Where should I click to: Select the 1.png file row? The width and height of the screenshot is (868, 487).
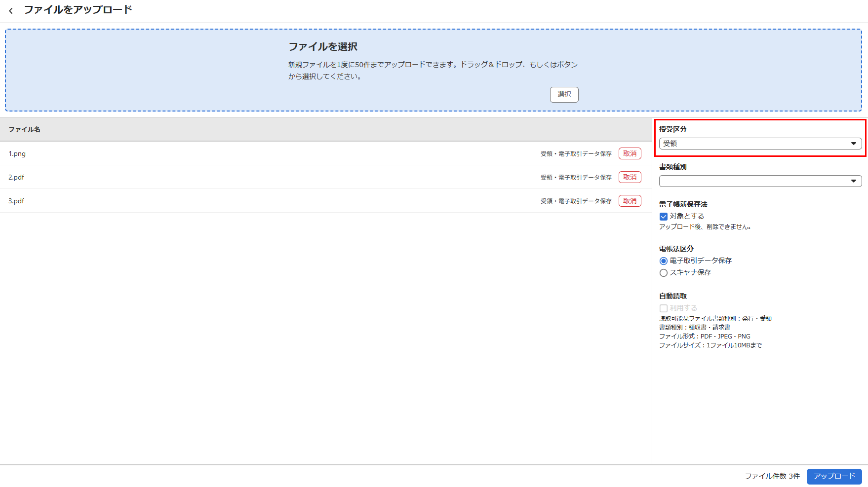[x=247, y=153]
